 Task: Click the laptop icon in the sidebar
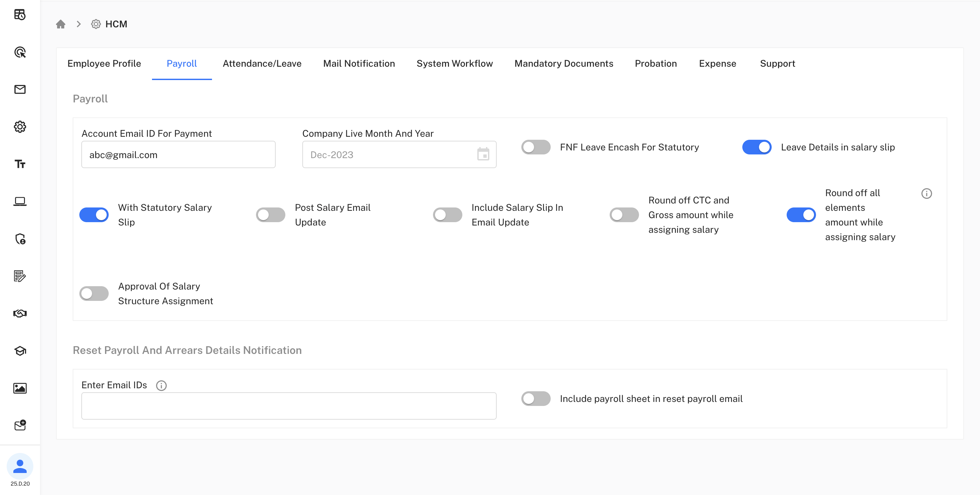(x=20, y=201)
